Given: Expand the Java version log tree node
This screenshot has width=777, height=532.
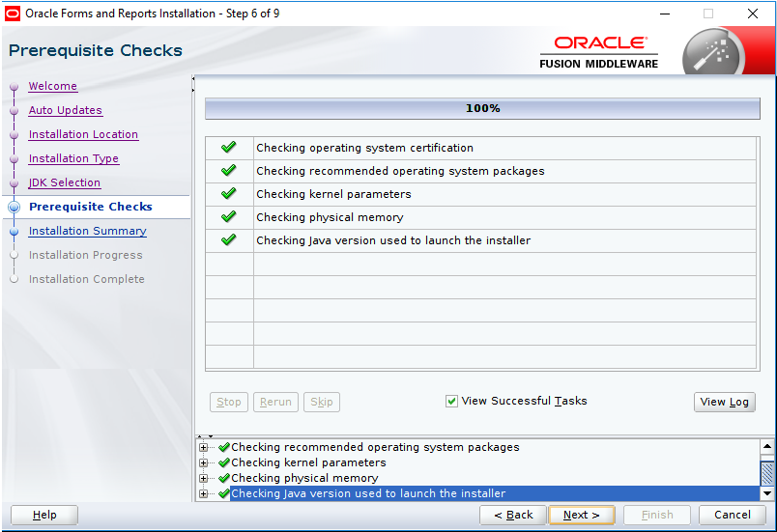Looking at the screenshot, I should [x=204, y=494].
